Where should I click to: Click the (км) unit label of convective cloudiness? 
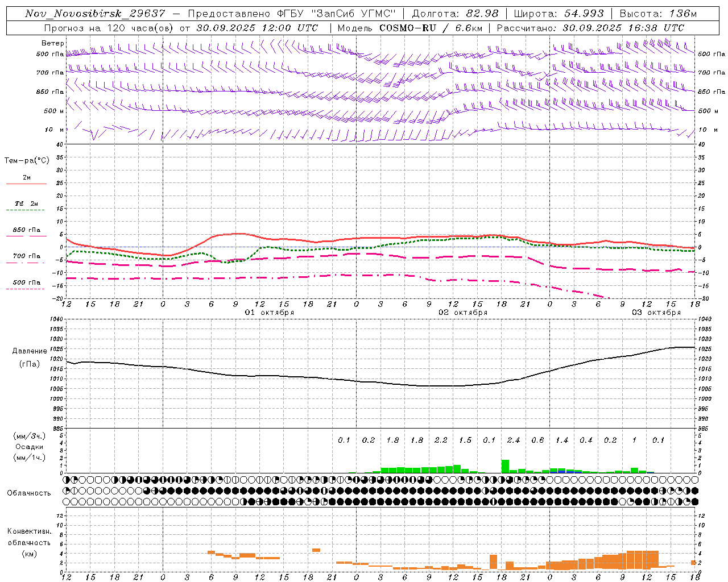[29, 554]
